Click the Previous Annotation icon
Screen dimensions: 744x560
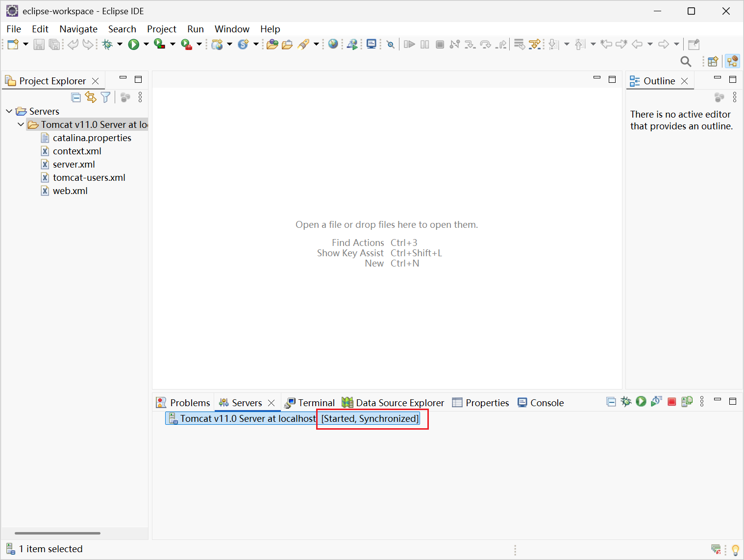[x=580, y=45]
